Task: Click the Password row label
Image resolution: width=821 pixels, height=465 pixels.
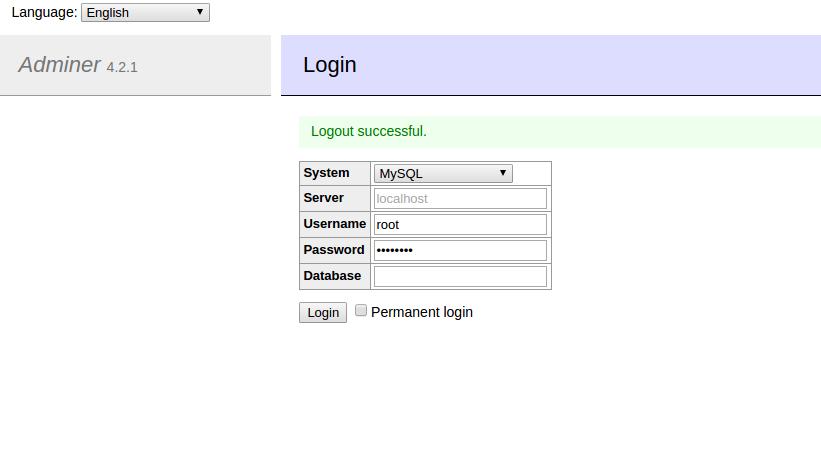Action: pos(334,250)
